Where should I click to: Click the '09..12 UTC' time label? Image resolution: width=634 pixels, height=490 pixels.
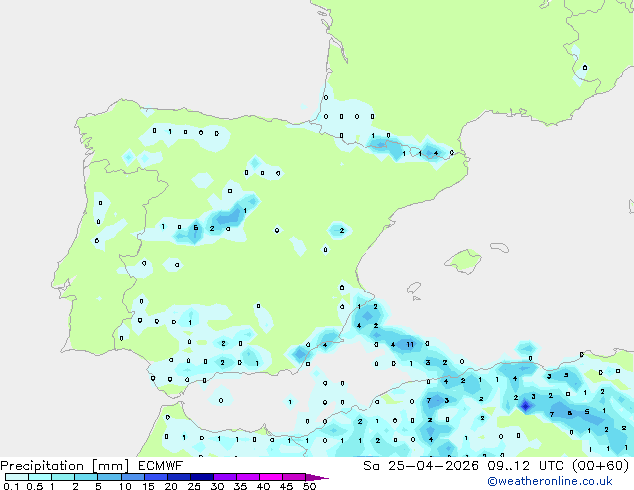[525, 466]
